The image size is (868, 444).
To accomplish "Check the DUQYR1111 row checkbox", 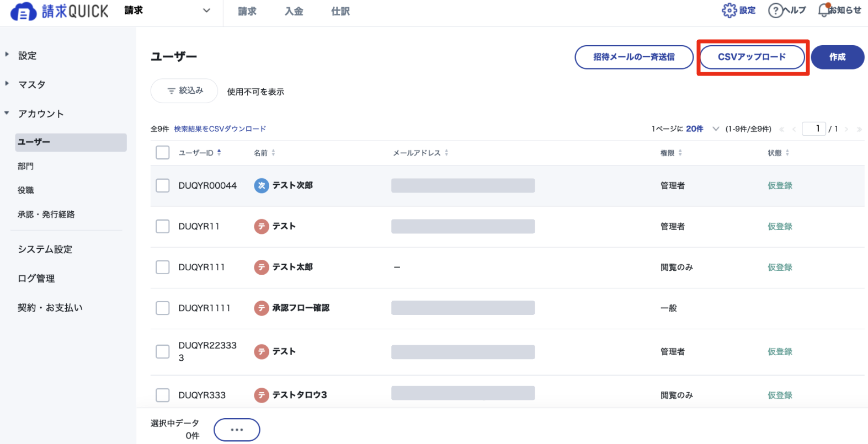I will 163,308.
